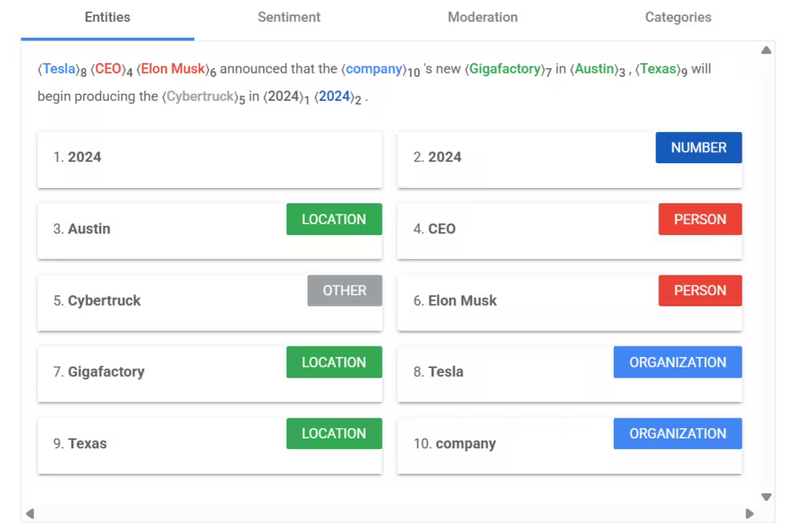Select Cybertruck in the sentence

tap(201, 96)
